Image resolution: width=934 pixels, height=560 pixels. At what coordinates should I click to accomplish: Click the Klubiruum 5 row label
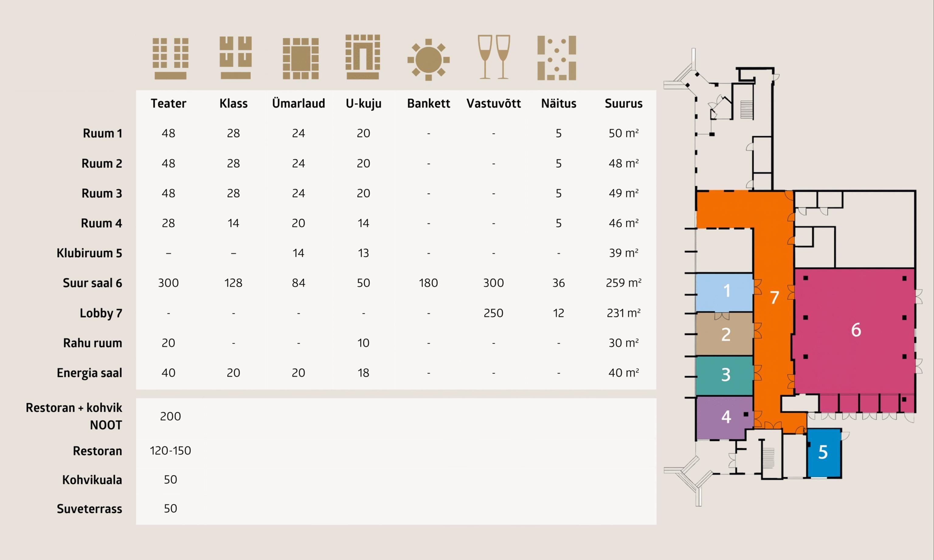coord(89,253)
